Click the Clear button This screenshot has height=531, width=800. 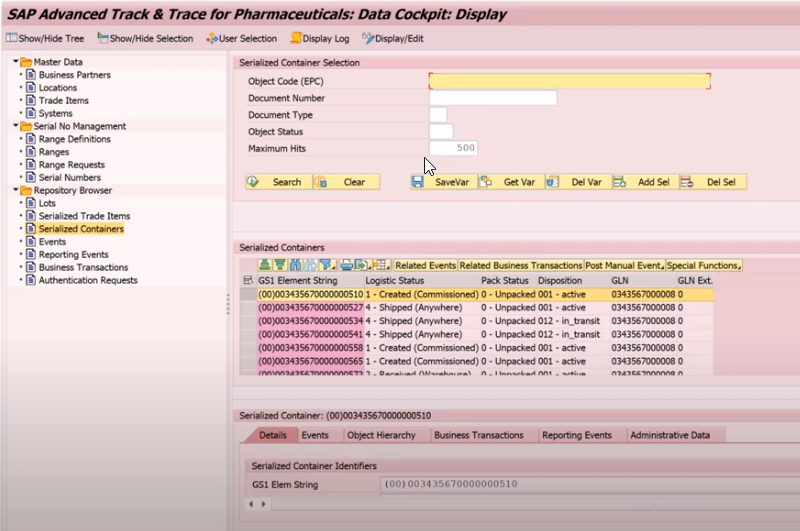click(x=346, y=182)
